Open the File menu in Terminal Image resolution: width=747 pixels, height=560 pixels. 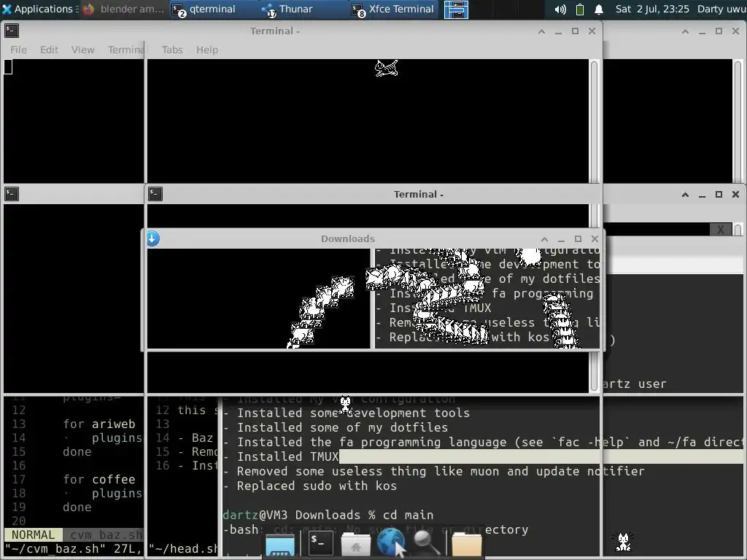point(18,50)
